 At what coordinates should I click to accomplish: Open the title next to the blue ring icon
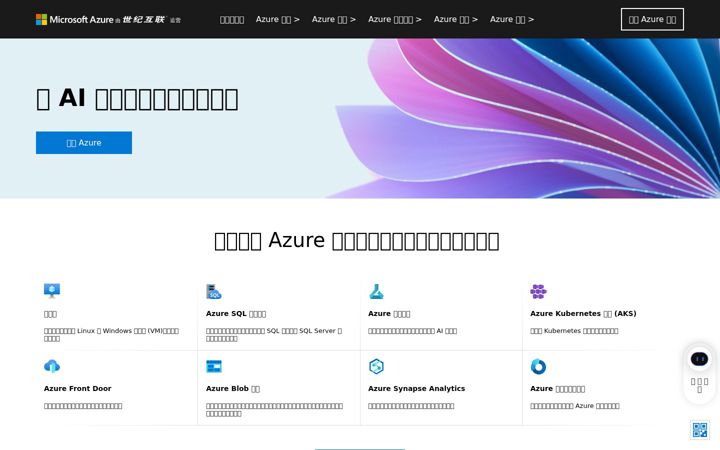(x=557, y=388)
